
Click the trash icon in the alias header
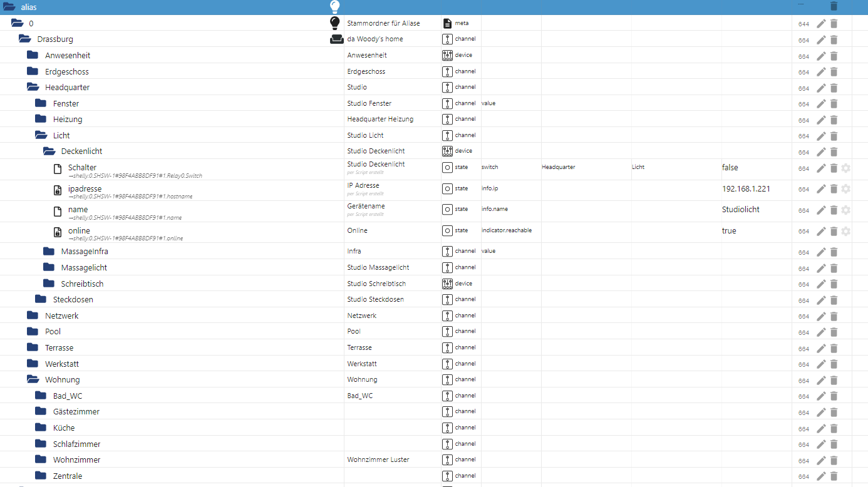tap(834, 6)
